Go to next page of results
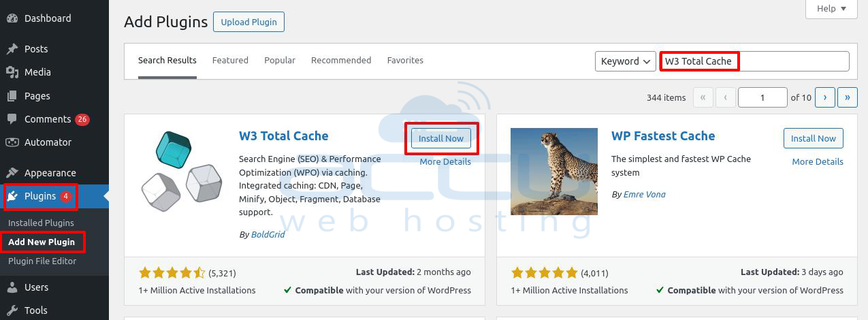The height and width of the screenshot is (320, 868). tap(825, 97)
